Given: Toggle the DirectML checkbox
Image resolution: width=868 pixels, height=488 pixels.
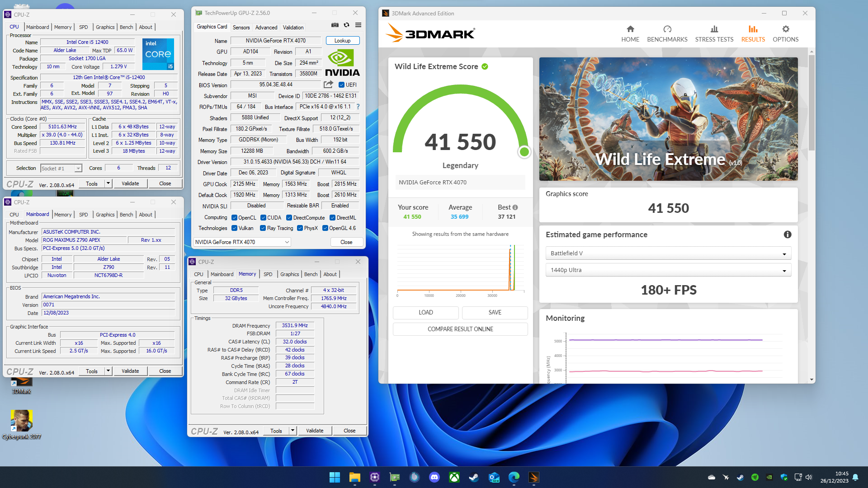Looking at the screenshot, I should (332, 218).
